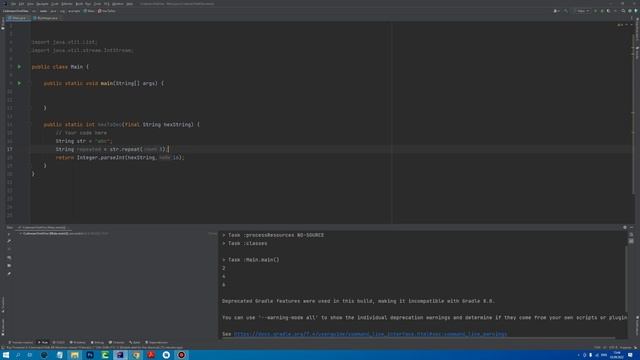Click the 'Task :classes' console line
Screen dimensions: 640x360
(245, 243)
